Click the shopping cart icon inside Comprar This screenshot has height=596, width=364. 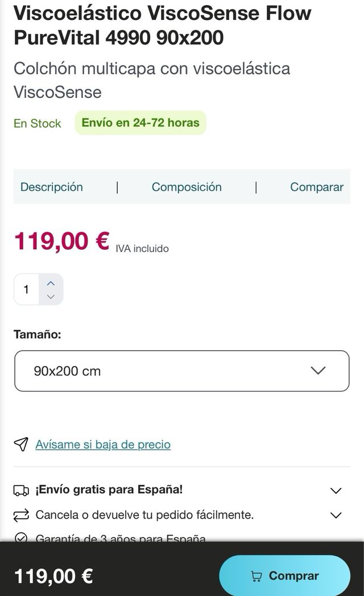[x=255, y=576]
